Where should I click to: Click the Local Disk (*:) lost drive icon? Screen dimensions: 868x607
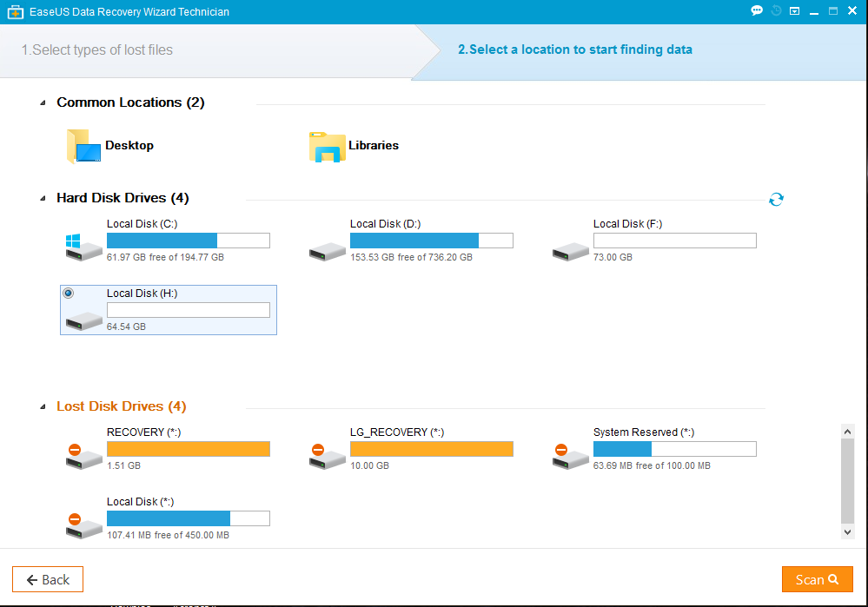coord(83,526)
